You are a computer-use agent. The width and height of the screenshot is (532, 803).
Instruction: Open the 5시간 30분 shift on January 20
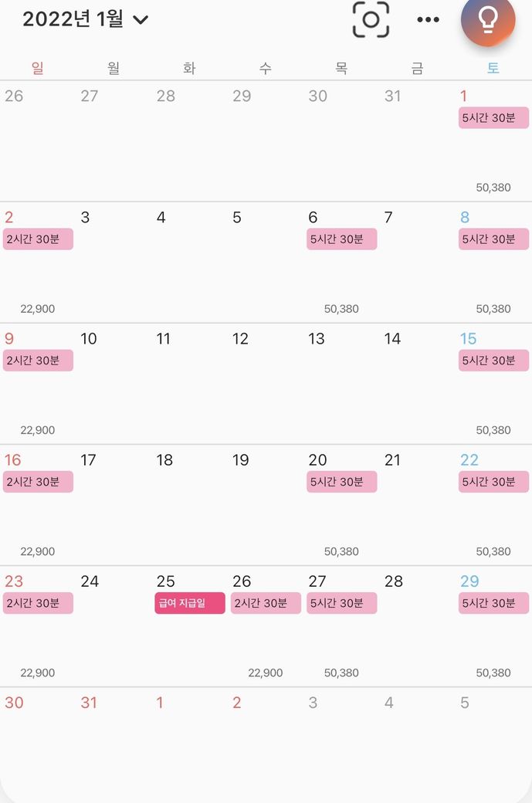[341, 482]
